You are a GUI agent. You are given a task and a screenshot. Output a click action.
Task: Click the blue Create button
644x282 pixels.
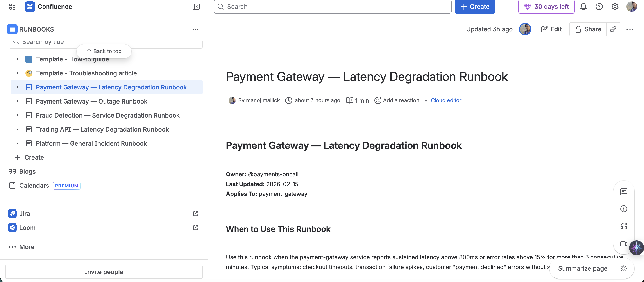click(x=474, y=7)
